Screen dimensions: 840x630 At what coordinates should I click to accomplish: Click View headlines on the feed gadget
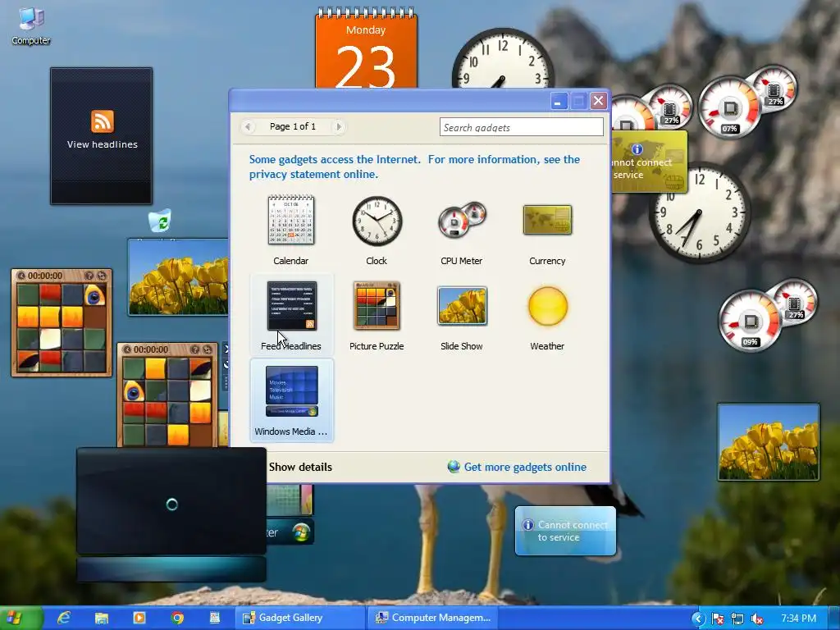pos(102,144)
